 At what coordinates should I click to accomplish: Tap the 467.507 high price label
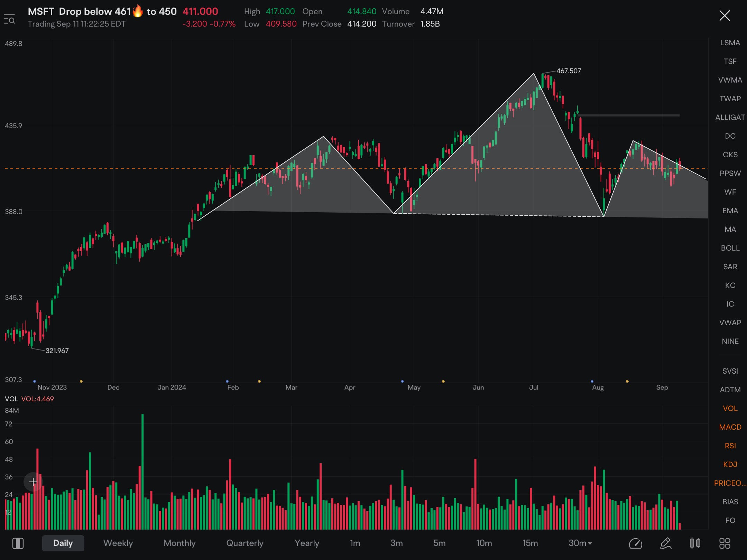pyautogui.click(x=569, y=71)
